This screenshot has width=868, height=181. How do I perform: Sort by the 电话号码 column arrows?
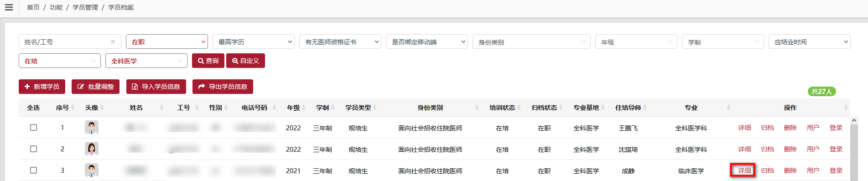pos(274,108)
